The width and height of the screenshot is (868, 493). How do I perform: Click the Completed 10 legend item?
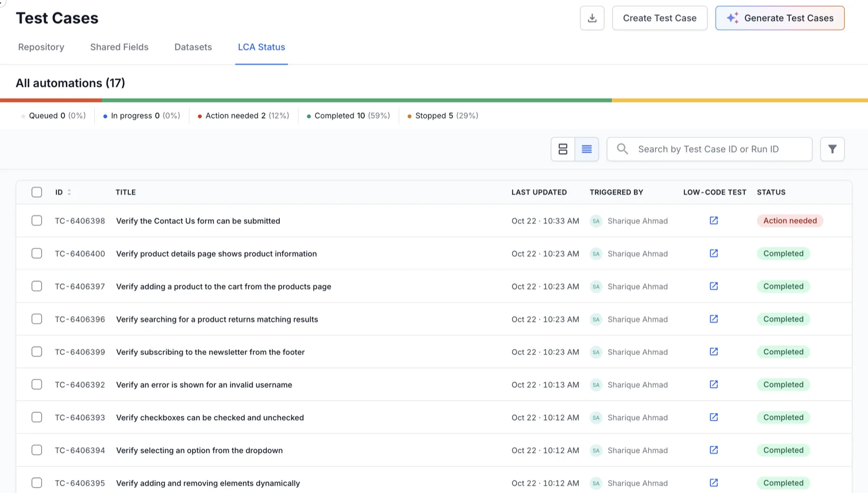[348, 116]
